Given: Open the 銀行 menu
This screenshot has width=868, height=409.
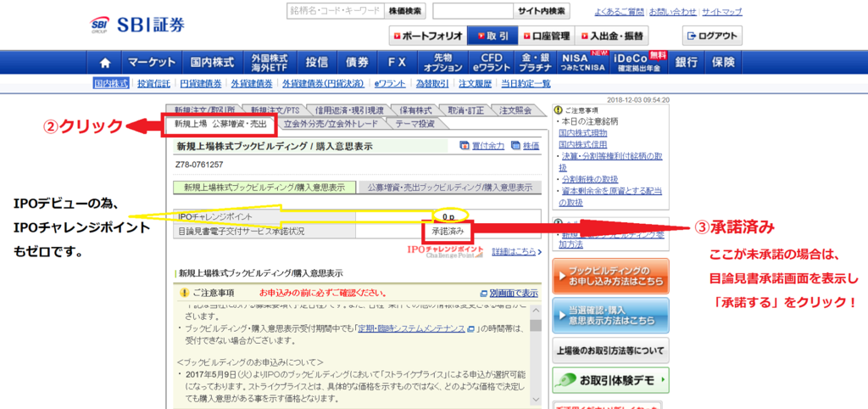Looking at the screenshot, I should coord(687,63).
